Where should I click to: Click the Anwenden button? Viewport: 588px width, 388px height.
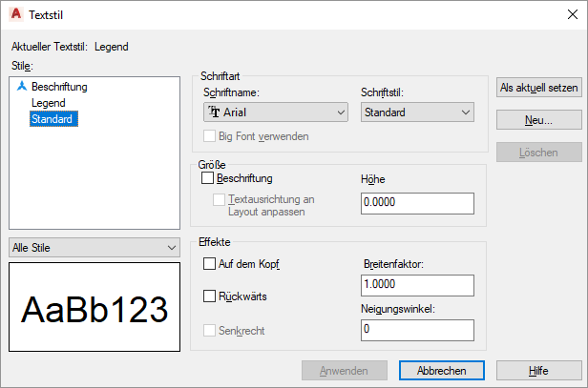[x=345, y=371]
